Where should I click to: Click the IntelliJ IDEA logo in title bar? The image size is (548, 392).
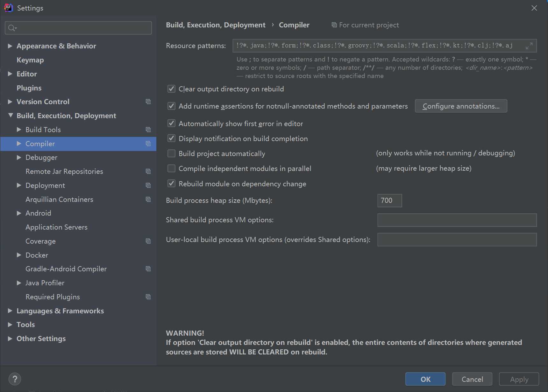(x=9, y=8)
